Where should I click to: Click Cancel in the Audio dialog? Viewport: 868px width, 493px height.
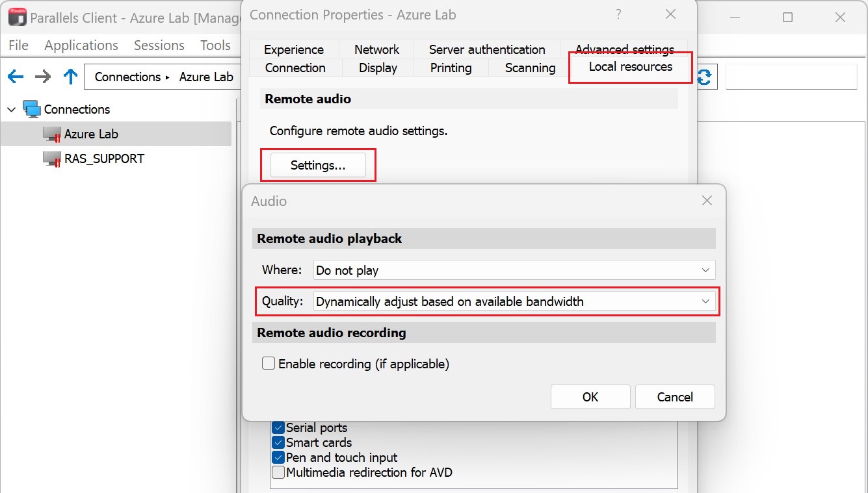tap(675, 397)
